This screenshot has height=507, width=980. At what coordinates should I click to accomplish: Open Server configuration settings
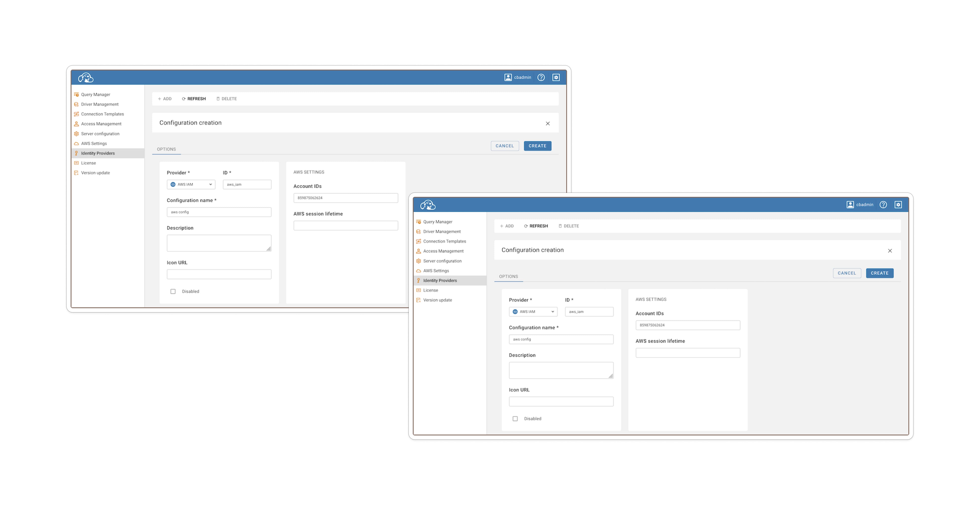tap(442, 261)
